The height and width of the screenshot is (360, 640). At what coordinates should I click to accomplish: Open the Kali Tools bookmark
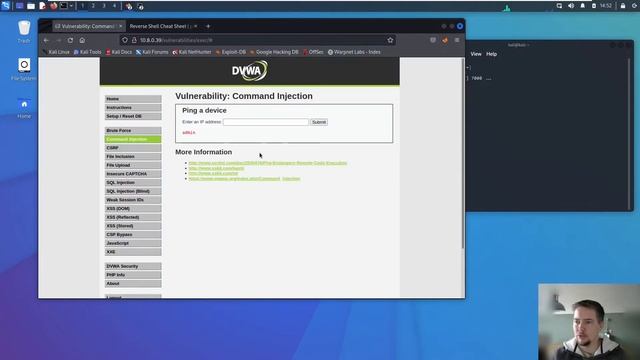(x=87, y=52)
